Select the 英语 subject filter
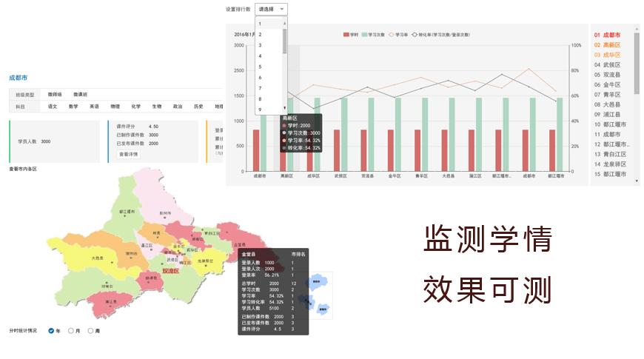The width and height of the screenshot is (644, 359). click(95, 107)
